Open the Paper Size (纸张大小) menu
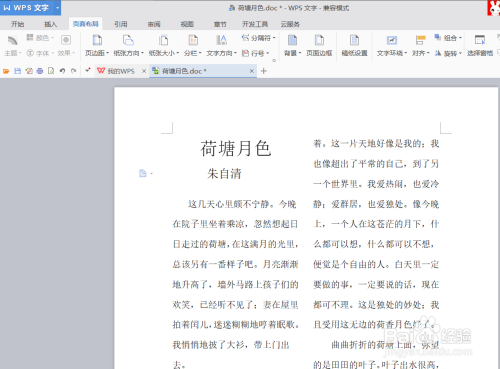The width and height of the screenshot is (500, 369). 164,45
